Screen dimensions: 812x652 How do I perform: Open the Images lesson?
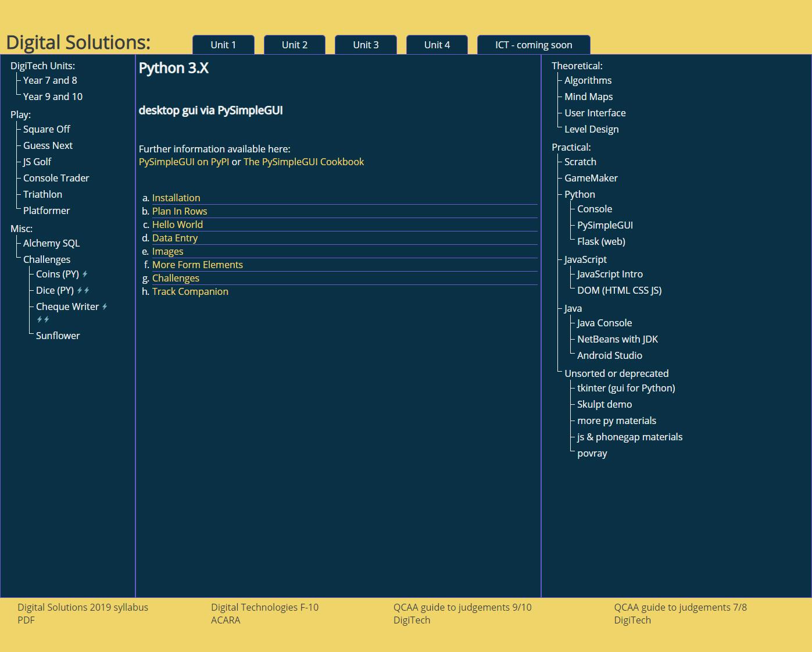coord(167,251)
